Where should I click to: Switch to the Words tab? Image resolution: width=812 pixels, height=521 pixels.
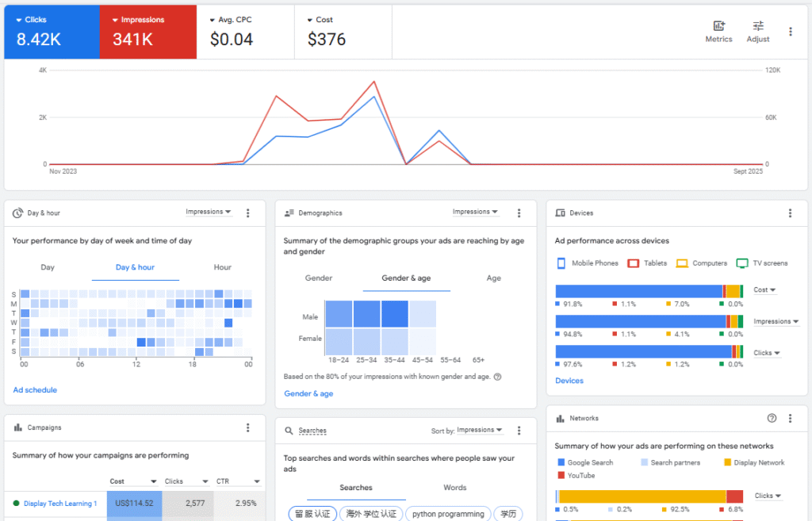click(454, 488)
